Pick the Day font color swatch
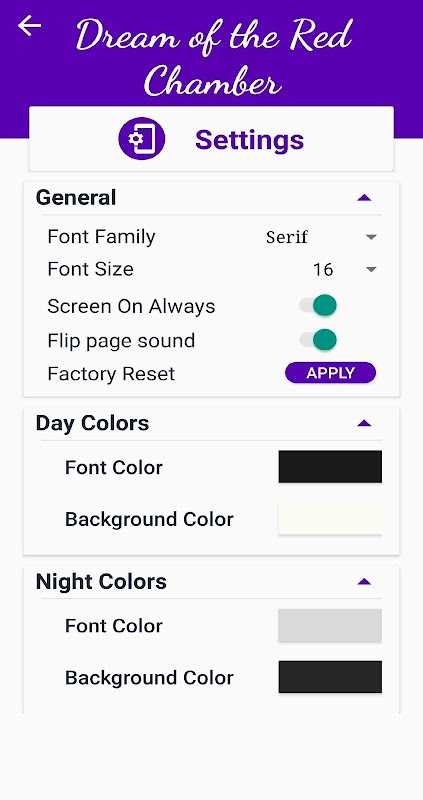Screen dimensions: 423x800 (x=330, y=466)
